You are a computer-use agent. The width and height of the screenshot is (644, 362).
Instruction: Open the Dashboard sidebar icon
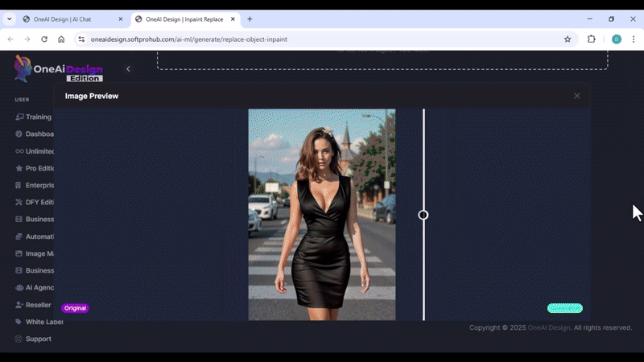click(19, 134)
